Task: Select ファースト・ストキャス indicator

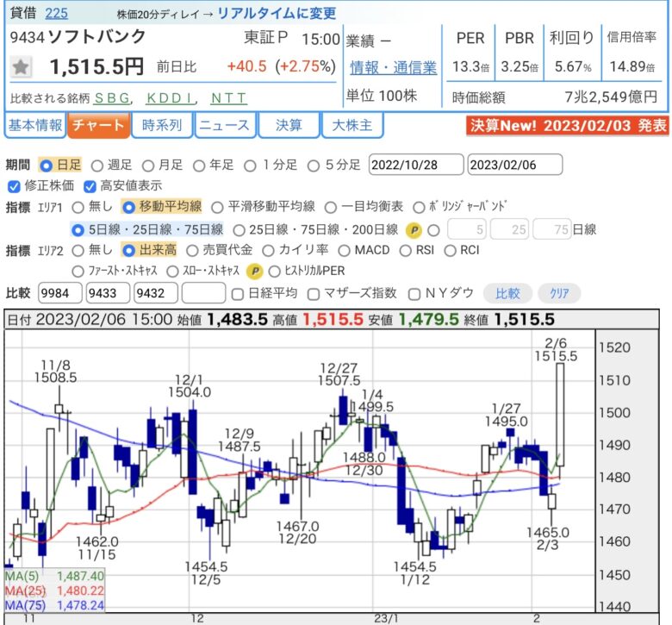Action: tap(78, 271)
